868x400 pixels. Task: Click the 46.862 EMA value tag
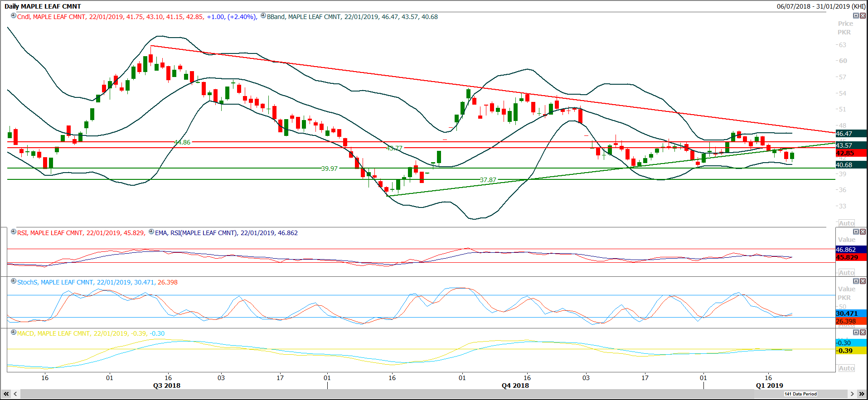(x=851, y=250)
